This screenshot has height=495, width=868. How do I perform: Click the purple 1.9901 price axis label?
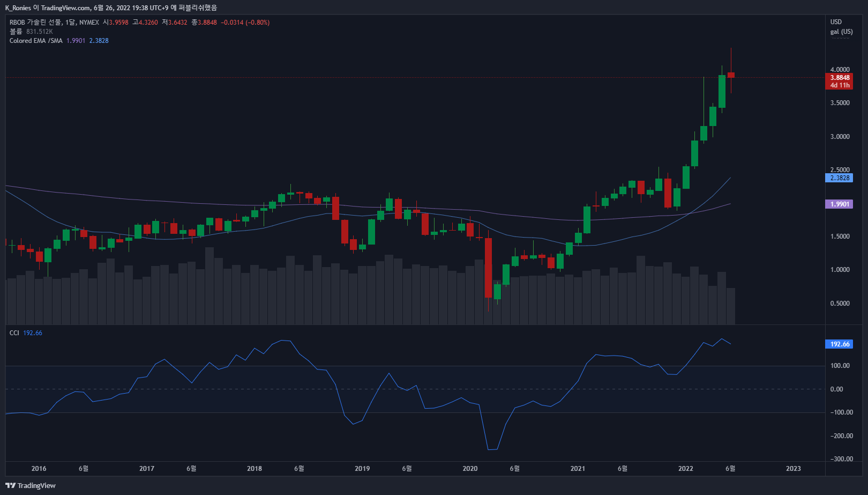pyautogui.click(x=840, y=204)
